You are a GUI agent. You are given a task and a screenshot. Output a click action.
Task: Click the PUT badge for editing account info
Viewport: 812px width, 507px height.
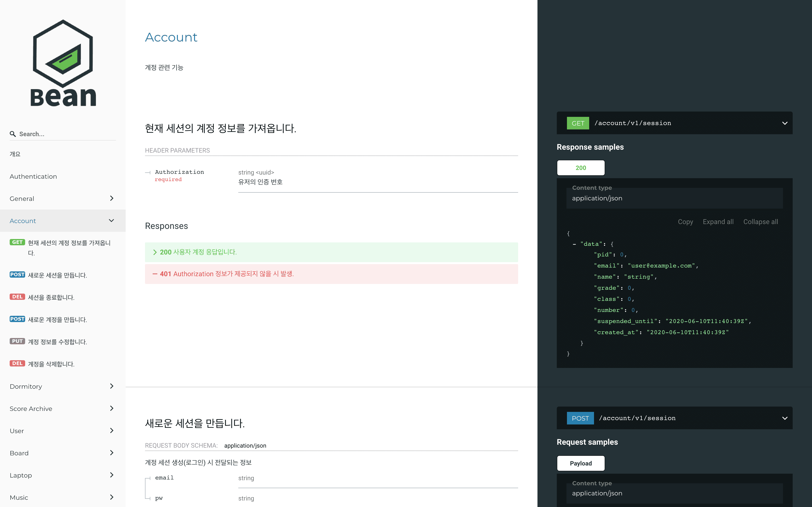pyautogui.click(x=17, y=341)
